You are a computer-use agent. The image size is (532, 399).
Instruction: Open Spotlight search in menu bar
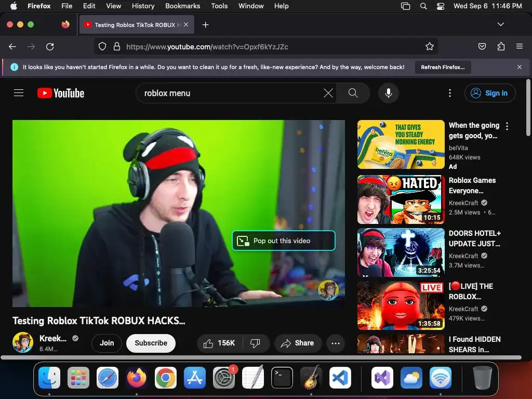click(x=423, y=6)
